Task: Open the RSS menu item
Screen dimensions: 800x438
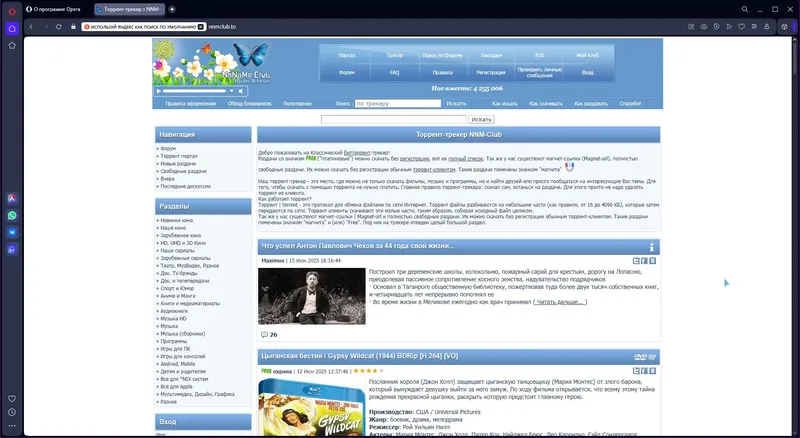Action: pyautogui.click(x=539, y=55)
